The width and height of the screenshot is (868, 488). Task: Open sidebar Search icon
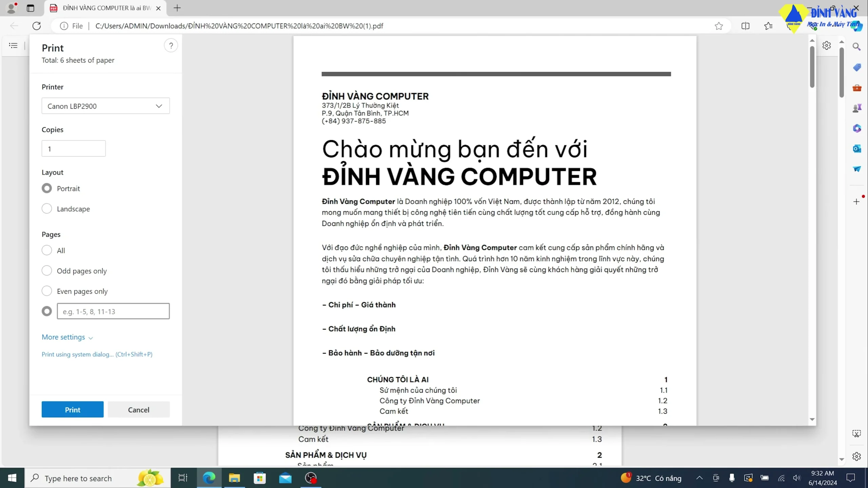(x=856, y=47)
